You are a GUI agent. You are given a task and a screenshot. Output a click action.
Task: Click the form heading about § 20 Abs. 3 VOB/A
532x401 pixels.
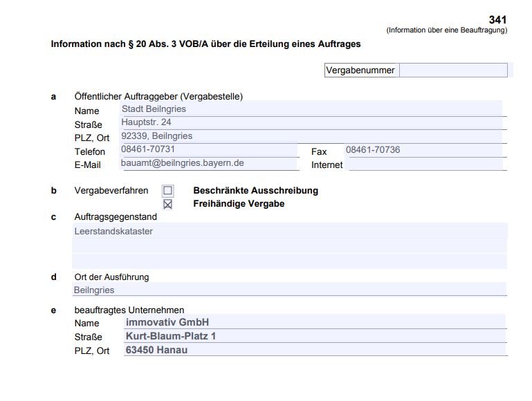tap(205, 44)
